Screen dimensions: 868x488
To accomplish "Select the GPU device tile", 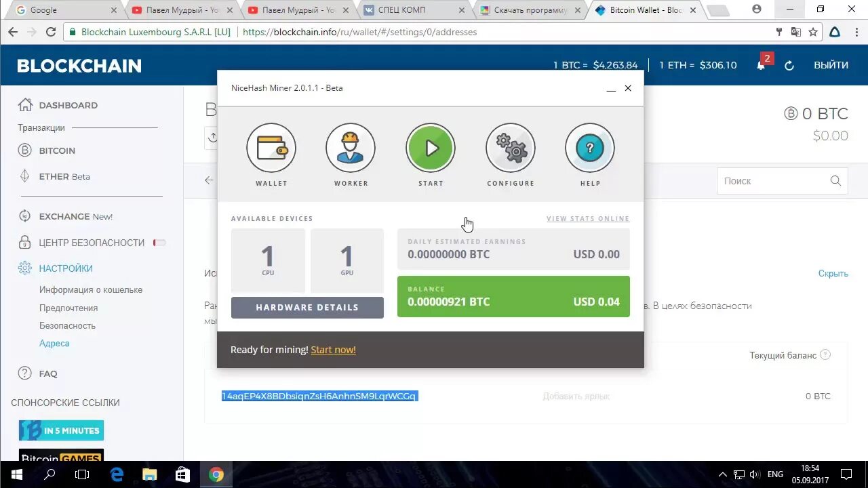I will point(347,260).
